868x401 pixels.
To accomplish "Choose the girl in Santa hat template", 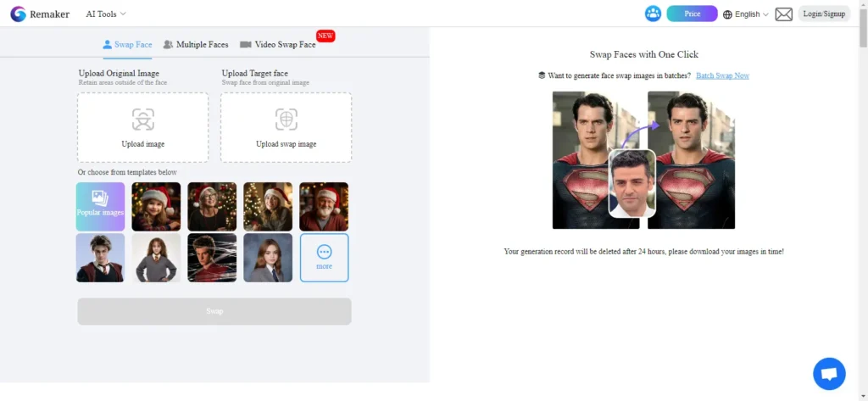I will click(x=156, y=207).
